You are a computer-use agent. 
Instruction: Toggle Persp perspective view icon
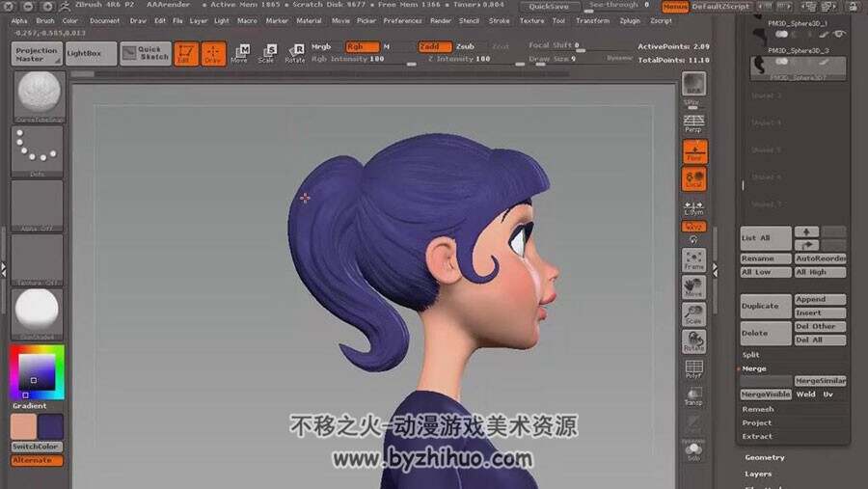pyautogui.click(x=693, y=123)
